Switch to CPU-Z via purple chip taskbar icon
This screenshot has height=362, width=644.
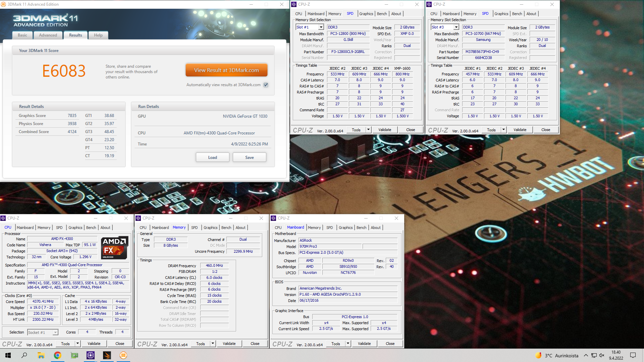coord(91,355)
